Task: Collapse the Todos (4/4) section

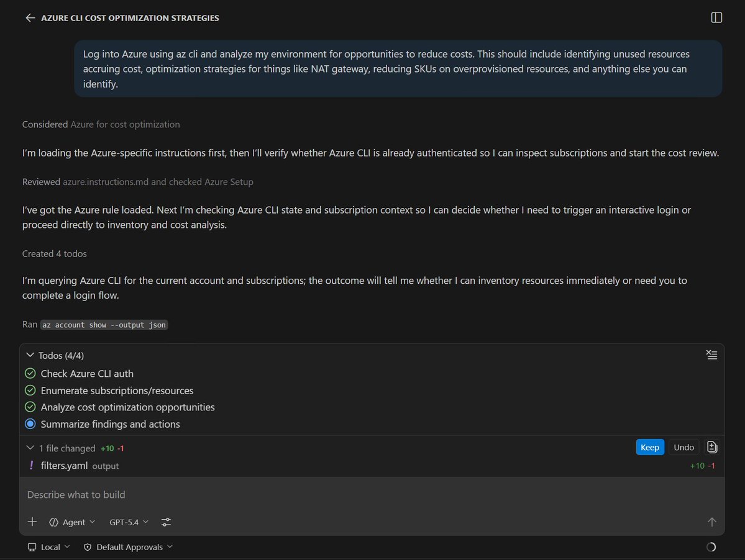Action: pos(30,355)
